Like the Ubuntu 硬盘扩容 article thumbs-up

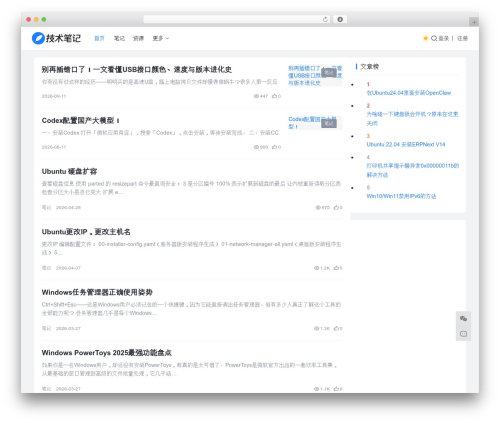(336, 207)
